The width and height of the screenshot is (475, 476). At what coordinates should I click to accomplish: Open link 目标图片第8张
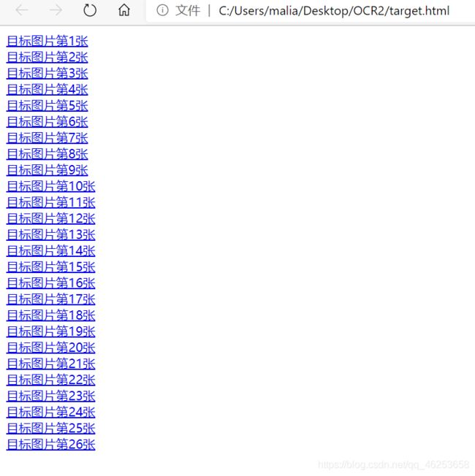click(47, 154)
